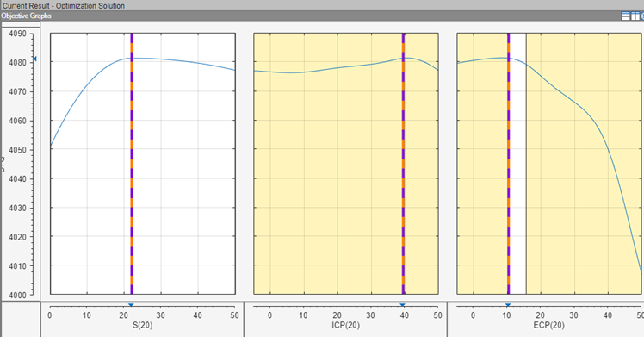This screenshot has width=644, height=337.
Task: Click the dashed purple-orange line in ICP(20) graph
Action: (x=403, y=165)
